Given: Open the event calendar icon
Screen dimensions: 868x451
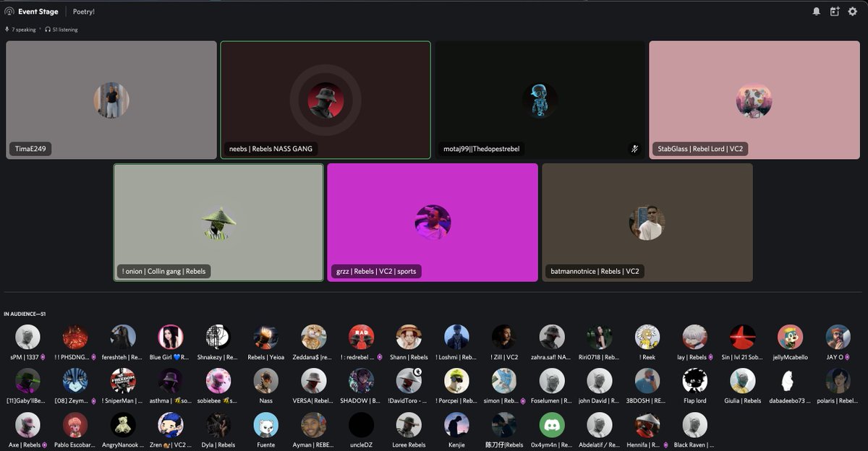Looking at the screenshot, I should click(x=834, y=12).
